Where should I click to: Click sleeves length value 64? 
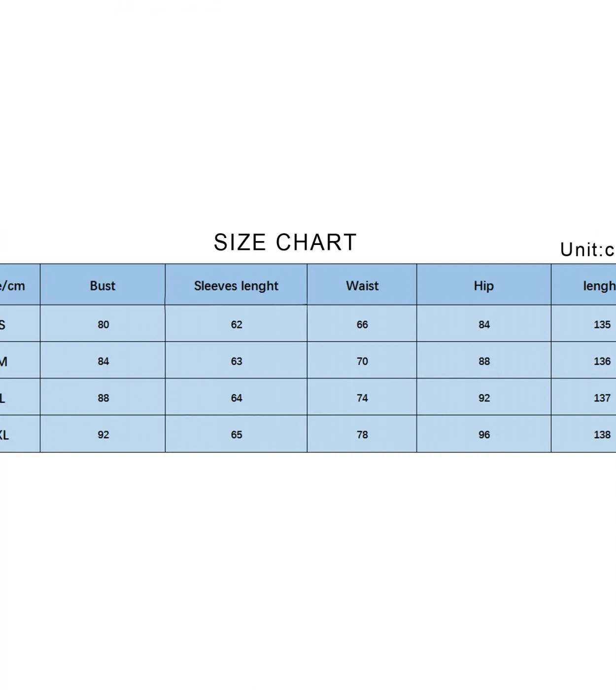237,398
